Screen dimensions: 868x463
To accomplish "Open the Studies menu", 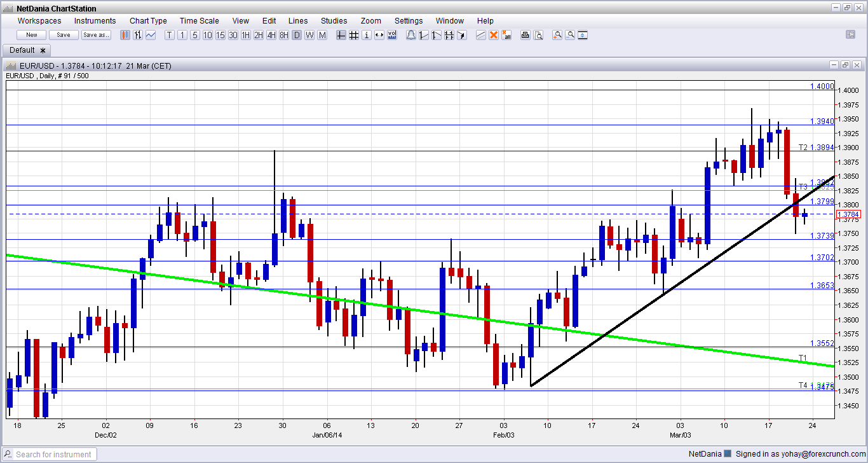I will click(x=334, y=20).
